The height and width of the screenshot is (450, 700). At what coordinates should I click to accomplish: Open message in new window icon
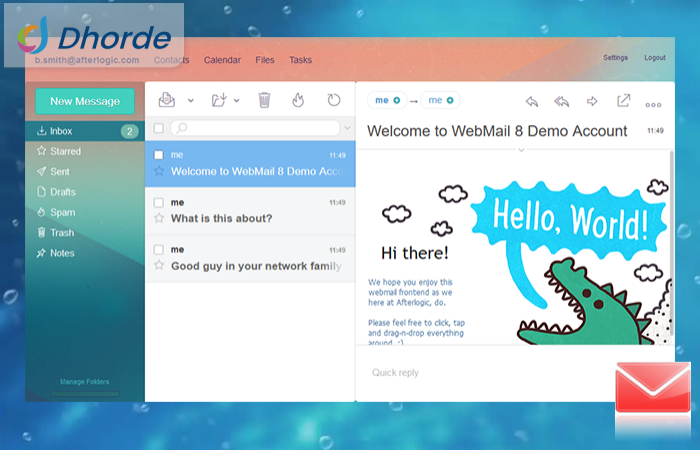tap(623, 100)
